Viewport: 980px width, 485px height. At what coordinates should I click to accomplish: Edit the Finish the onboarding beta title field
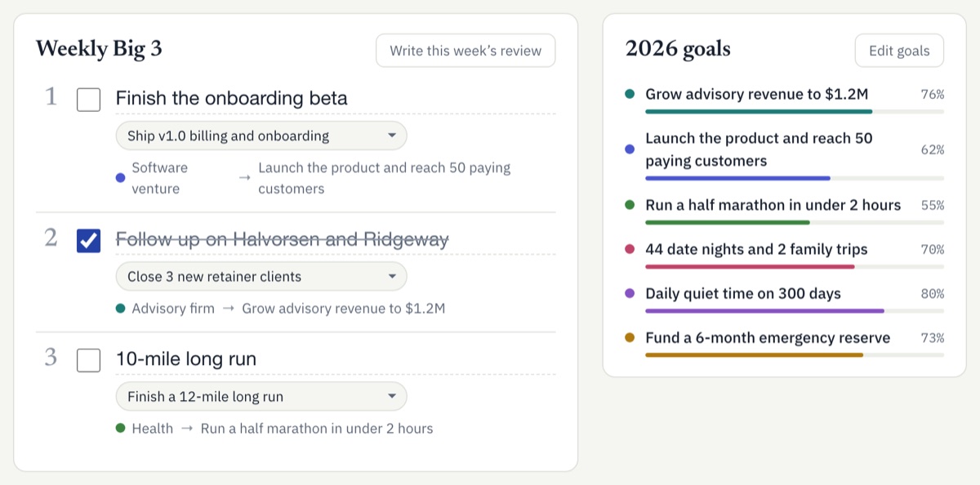pos(336,99)
